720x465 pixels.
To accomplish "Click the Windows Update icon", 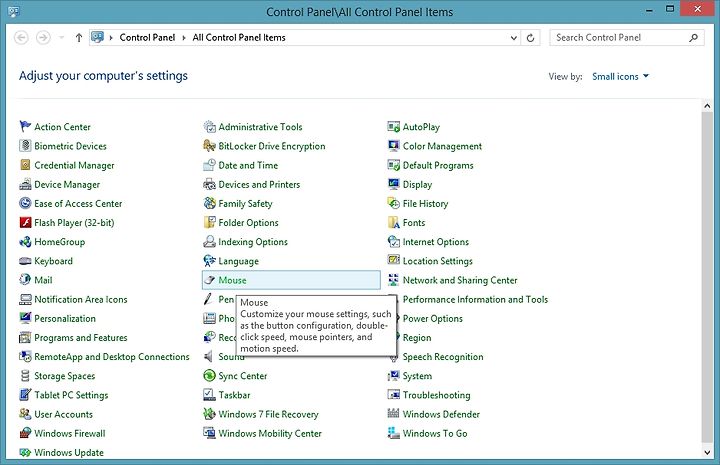I will (25, 452).
